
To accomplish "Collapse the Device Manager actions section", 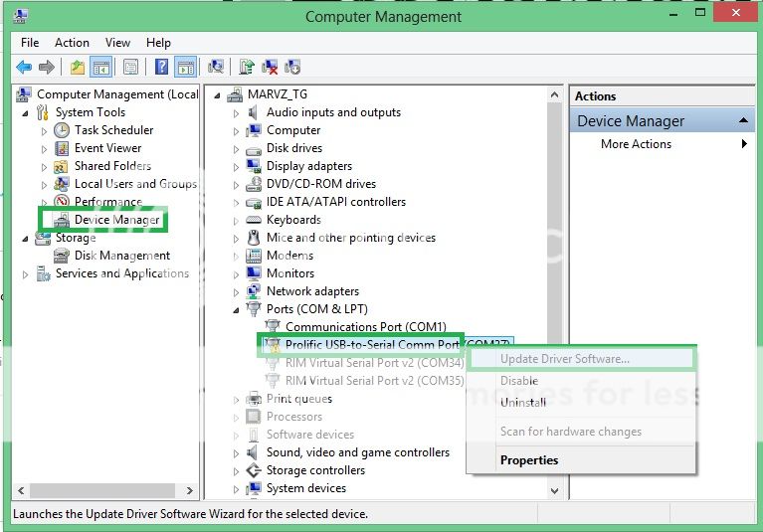I will click(743, 120).
